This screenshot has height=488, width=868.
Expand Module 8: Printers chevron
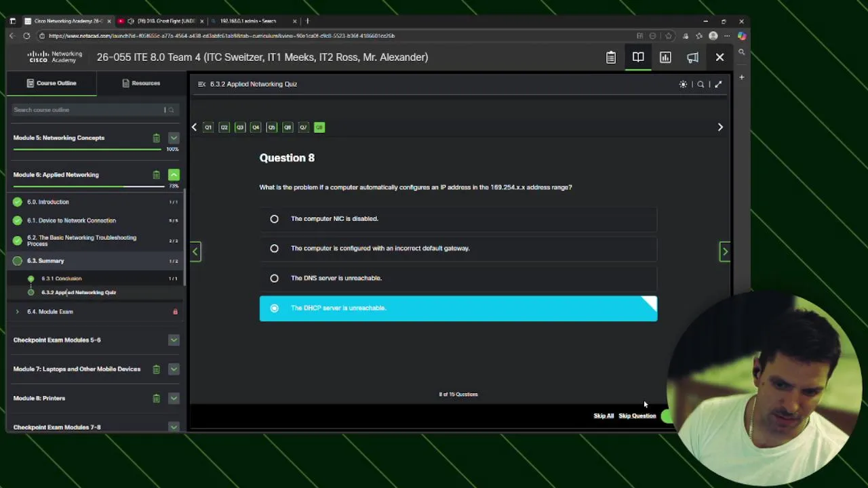(174, 399)
